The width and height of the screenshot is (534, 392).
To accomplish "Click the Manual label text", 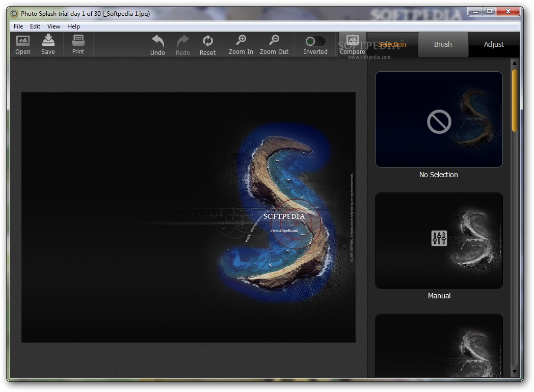I will click(x=439, y=296).
